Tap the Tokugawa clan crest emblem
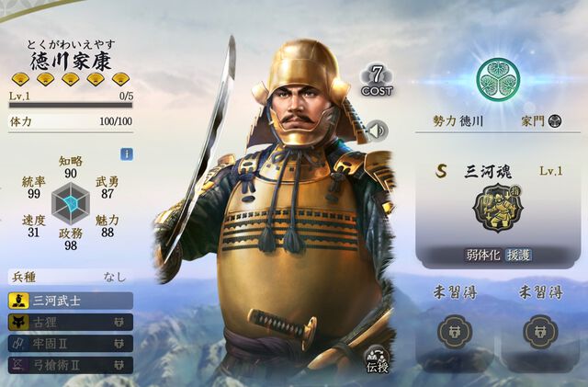This screenshot has height=387, width=588. click(498, 79)
